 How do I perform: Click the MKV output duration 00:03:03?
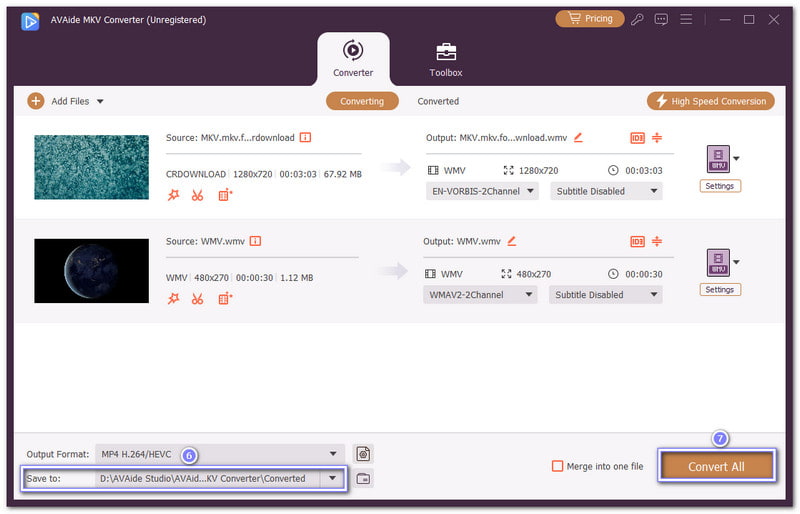point(644,171)
